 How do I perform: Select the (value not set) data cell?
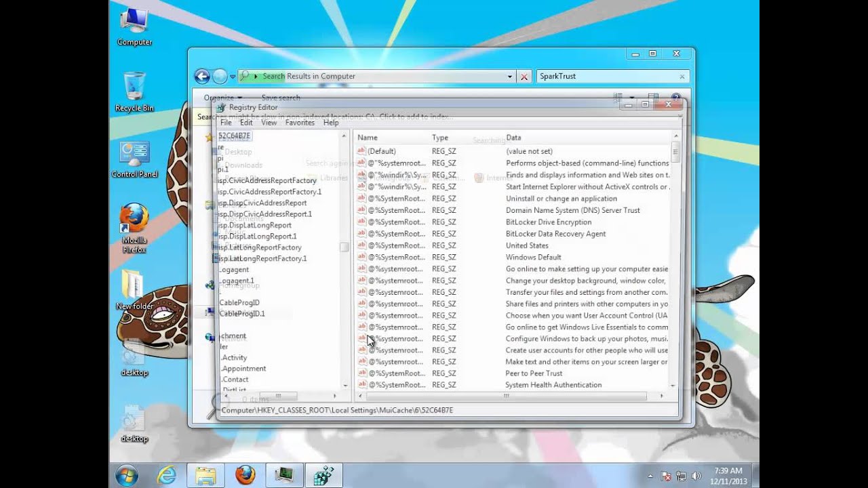pos(529,151)
